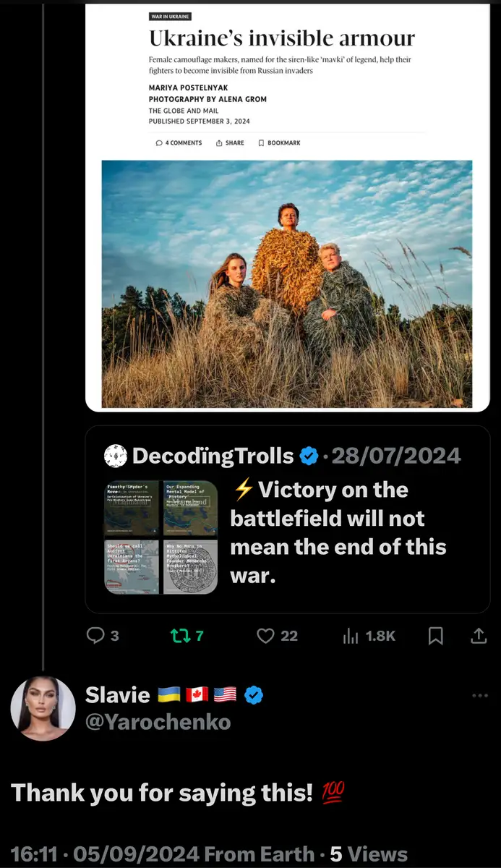Open the quoted post text about victory
Screen dimensions: 501x868
click(x=338, y=533)
